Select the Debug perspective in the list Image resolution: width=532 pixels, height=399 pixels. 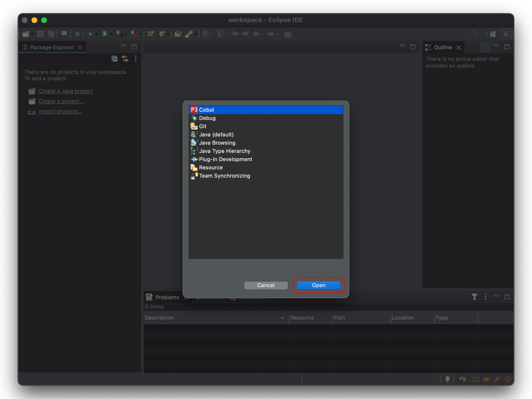click(266, 118)
